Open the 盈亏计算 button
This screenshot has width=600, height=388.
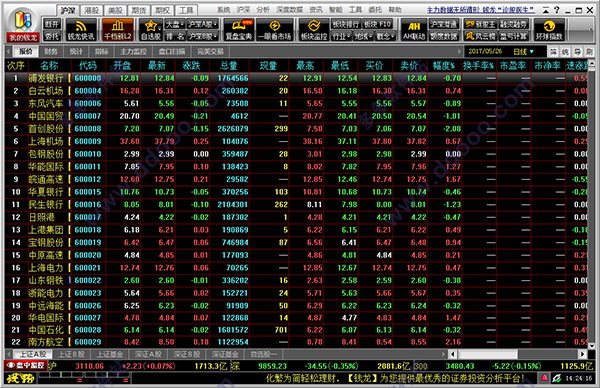(x=514, y=36)
